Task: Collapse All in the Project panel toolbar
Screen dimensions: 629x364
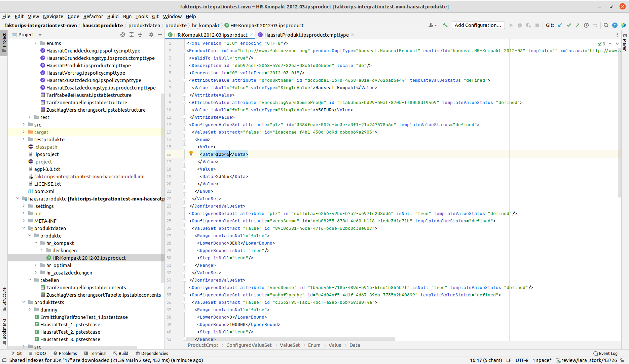Action: (x=140, y=34)
